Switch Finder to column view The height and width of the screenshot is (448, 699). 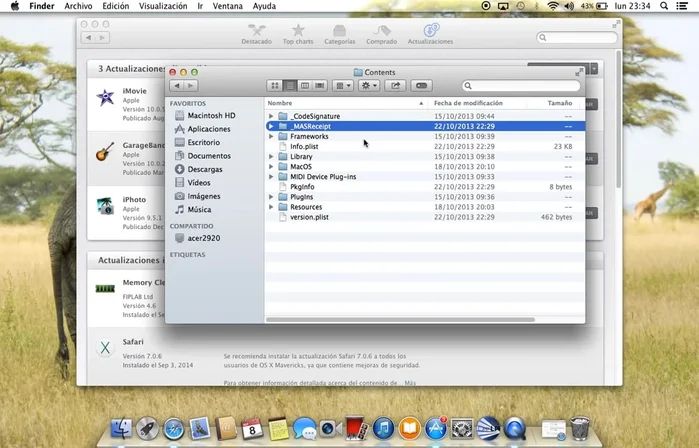tap(305, 86)
